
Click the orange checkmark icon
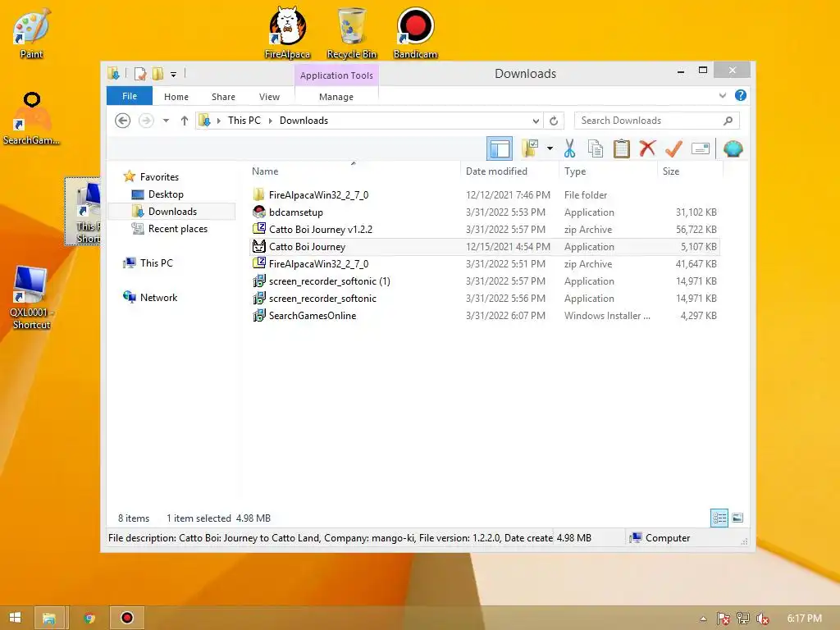tap(673, 148)
